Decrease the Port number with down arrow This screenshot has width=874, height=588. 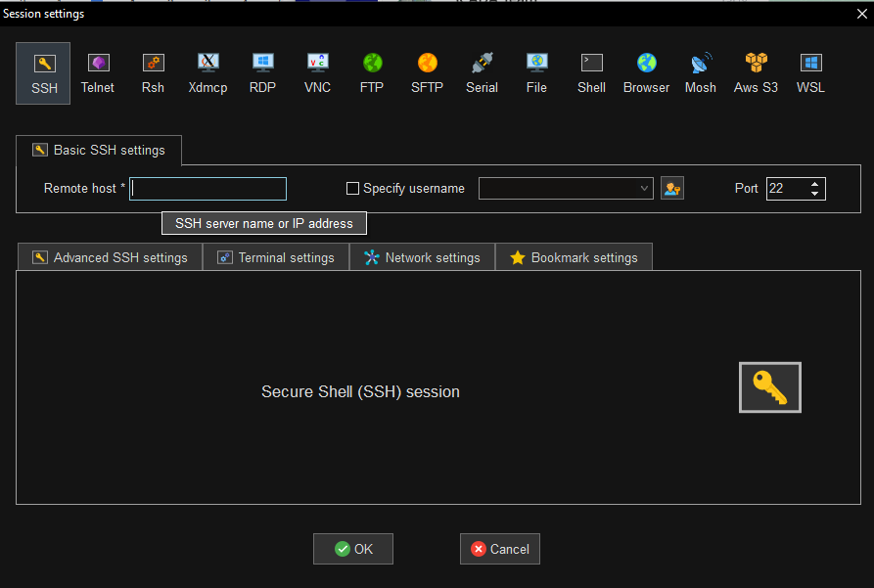click(x=815, y=194)
